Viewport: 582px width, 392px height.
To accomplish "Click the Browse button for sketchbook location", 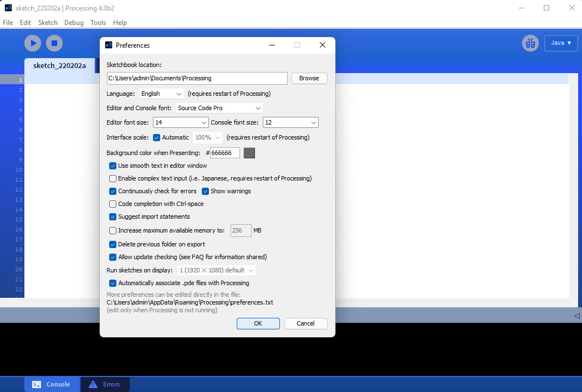I will (309, 78).
